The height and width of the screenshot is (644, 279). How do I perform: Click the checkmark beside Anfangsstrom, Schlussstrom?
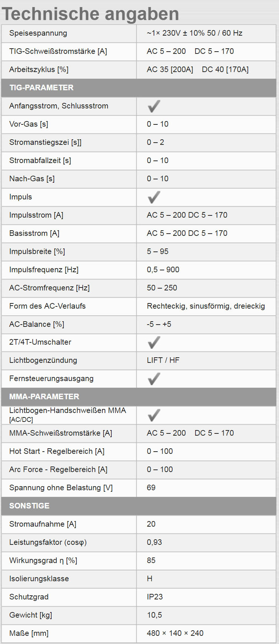[154, 106]
